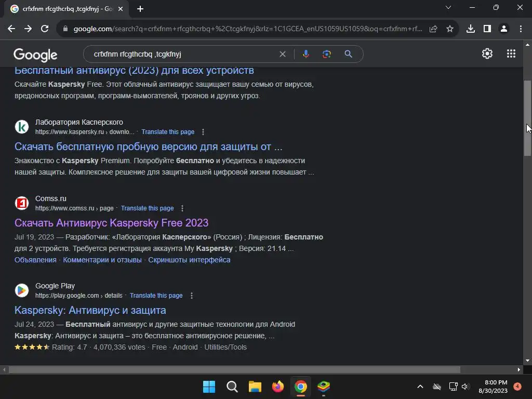The height and width of the screenshot is (399, 532).
Task: Open more options for Google Play result
Action: 192,296
